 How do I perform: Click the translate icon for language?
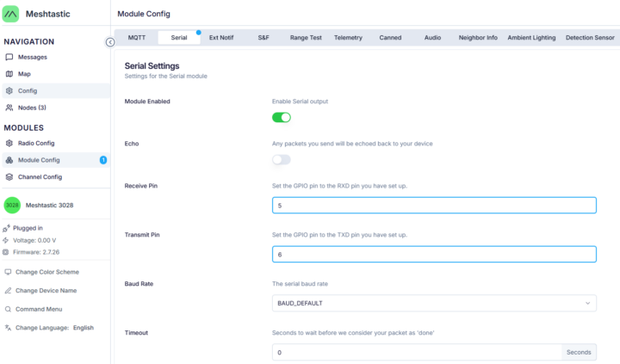coord(8,328)
